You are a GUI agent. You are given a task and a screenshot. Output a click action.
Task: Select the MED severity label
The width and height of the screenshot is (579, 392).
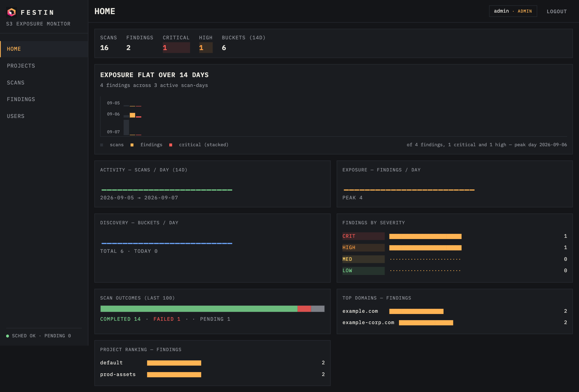[x=363, y=259]
